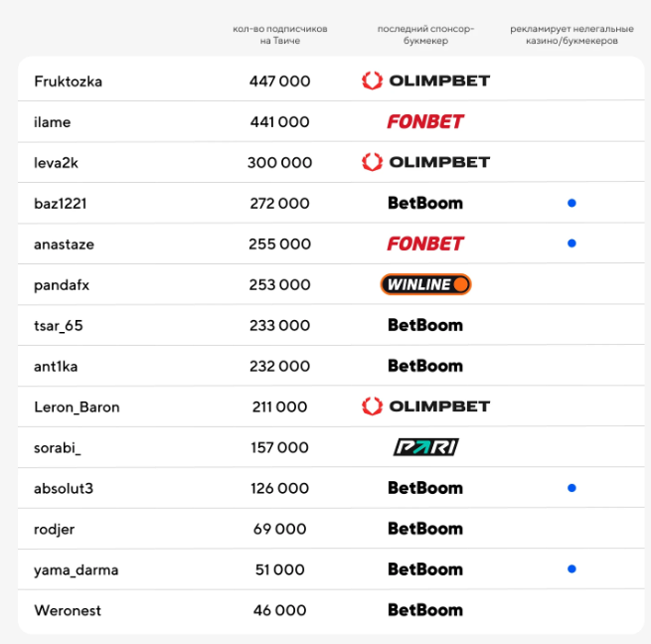The width and height of the screenshot is (651, 644).
Task: Click the PARI logo in the sorabi_ row
Action: tap(425, 447)
